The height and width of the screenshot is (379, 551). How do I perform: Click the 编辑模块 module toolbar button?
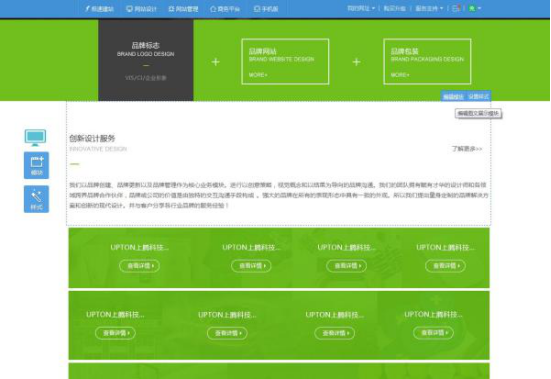click(453, 97)
